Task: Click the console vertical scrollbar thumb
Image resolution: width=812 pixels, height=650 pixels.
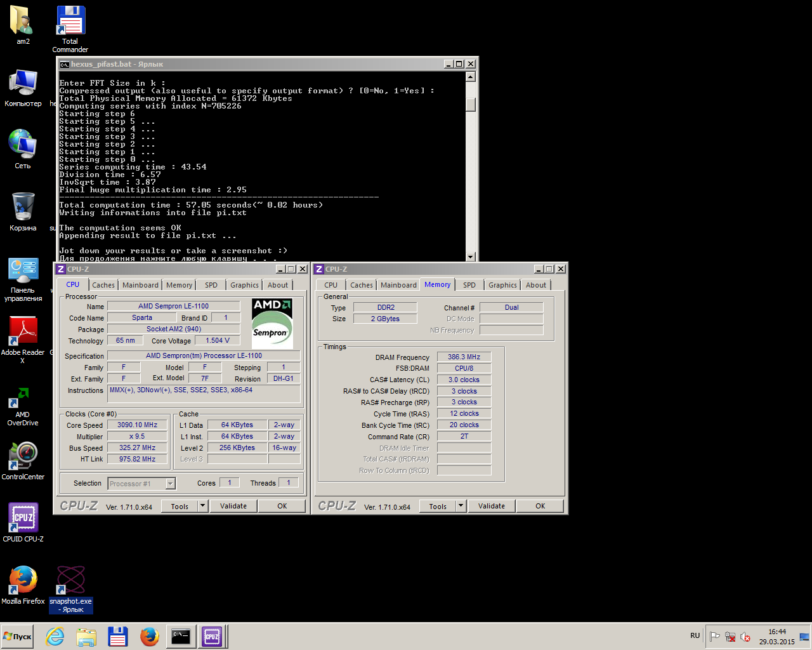Action: (470, 105)
